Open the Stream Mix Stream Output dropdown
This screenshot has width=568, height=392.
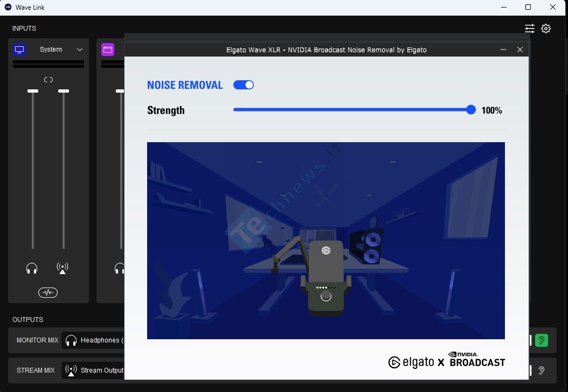click(x=93, y=370)
